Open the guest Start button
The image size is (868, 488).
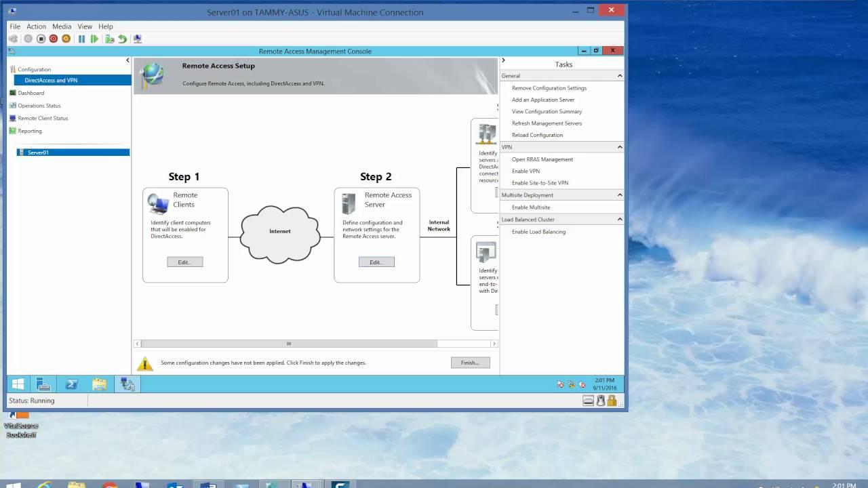[18, 384]
